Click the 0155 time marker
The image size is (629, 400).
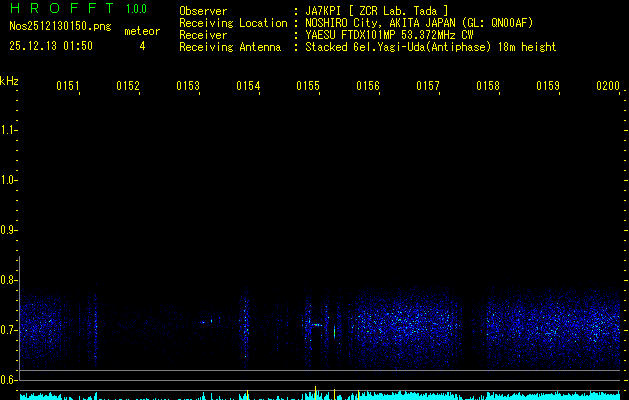click(308, 86)
